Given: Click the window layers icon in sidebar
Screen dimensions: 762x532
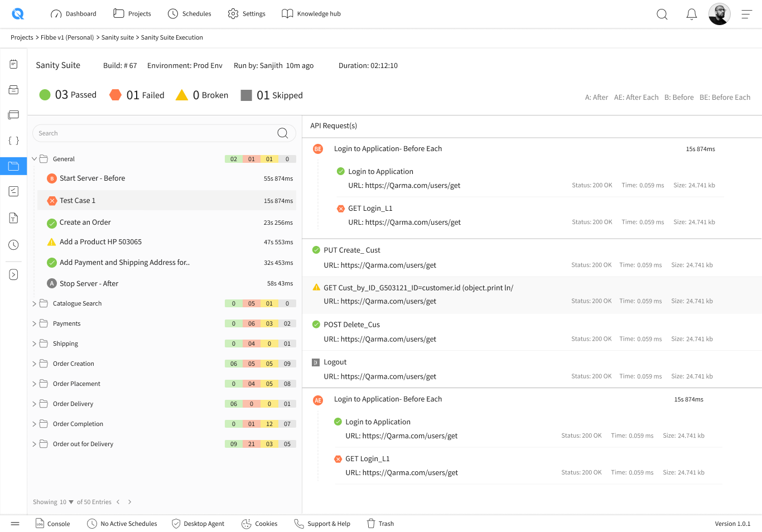Looking at the screenshot, I should point(13,115).
